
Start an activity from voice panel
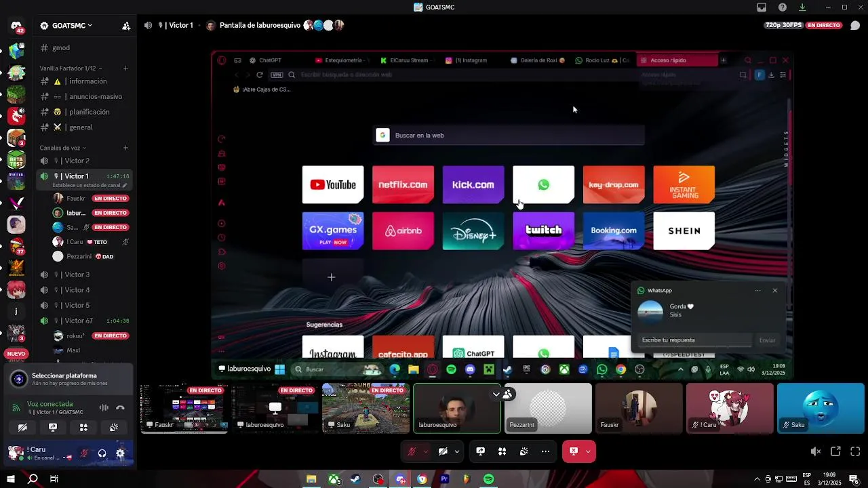(83, 428)
